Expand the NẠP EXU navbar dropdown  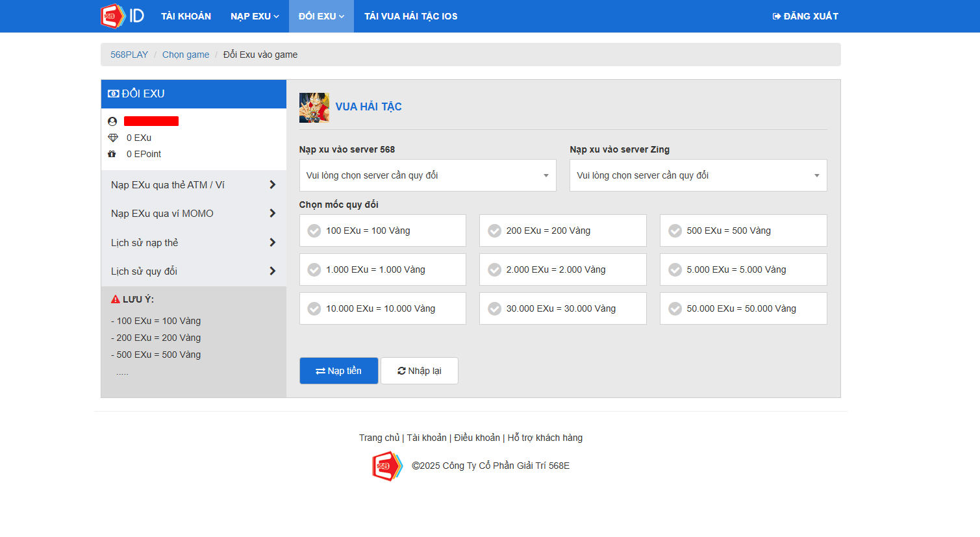pyautogui.click(x=255, y=16)
